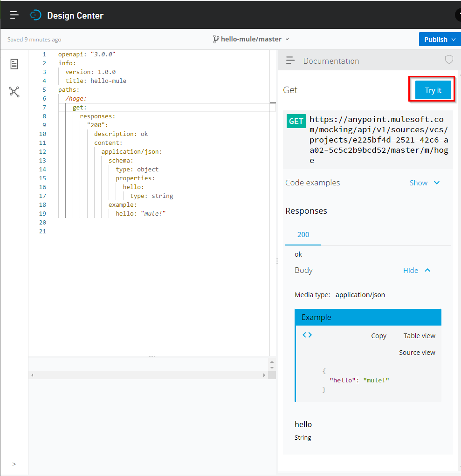Switch example to Table view
The height and width of the screenshot is (476, 461).
[x=419, y=335]
